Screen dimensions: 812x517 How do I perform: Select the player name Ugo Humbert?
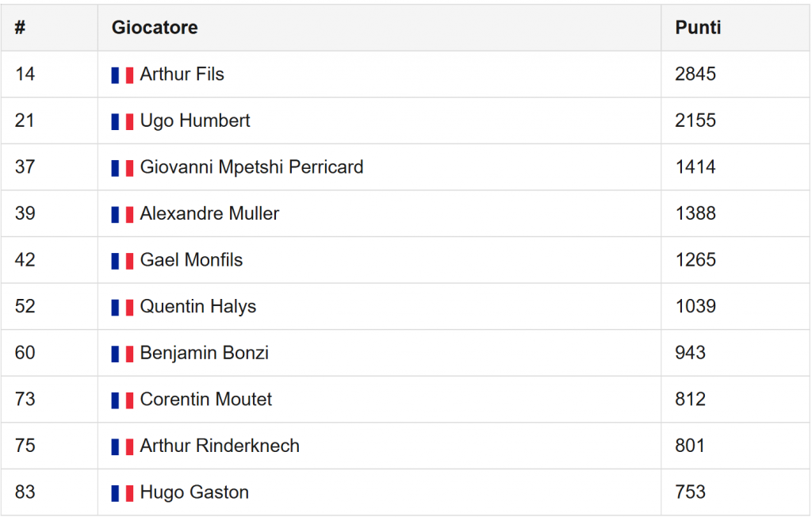pyautogui.click(x=195, y=121)
